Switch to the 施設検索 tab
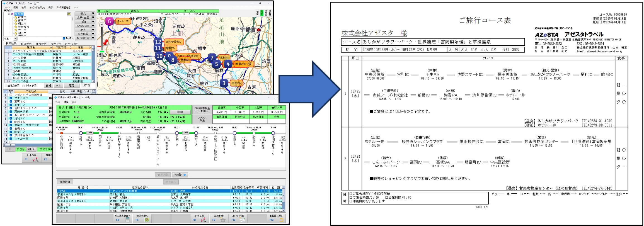The height and width of the screenshot is (226, 644). (26, 44)
